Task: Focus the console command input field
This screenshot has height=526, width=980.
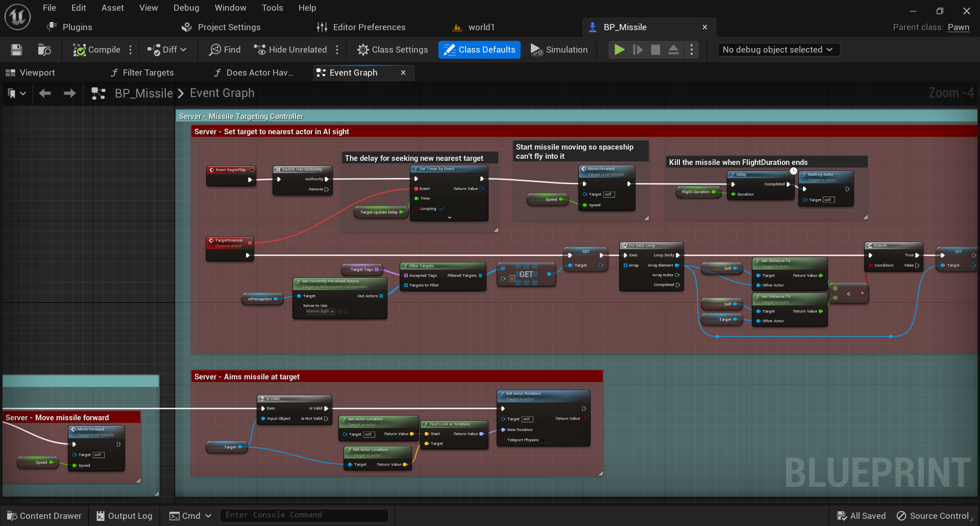Action: [304, 515]
